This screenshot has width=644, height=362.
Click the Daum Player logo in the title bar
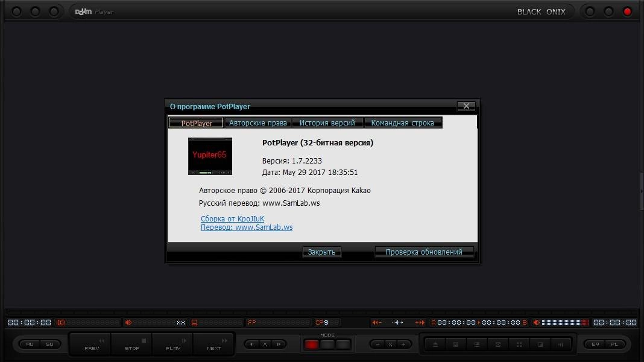click(95, 12)
